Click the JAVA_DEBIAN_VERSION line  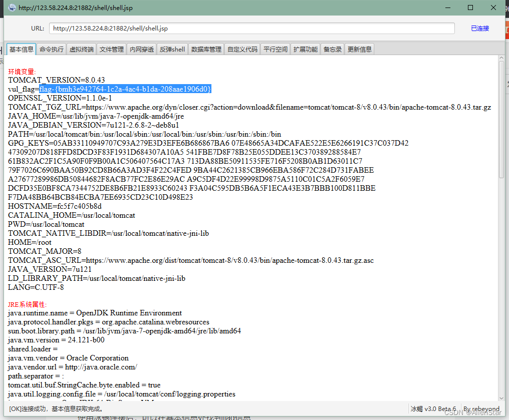click(x=94, y=125)
